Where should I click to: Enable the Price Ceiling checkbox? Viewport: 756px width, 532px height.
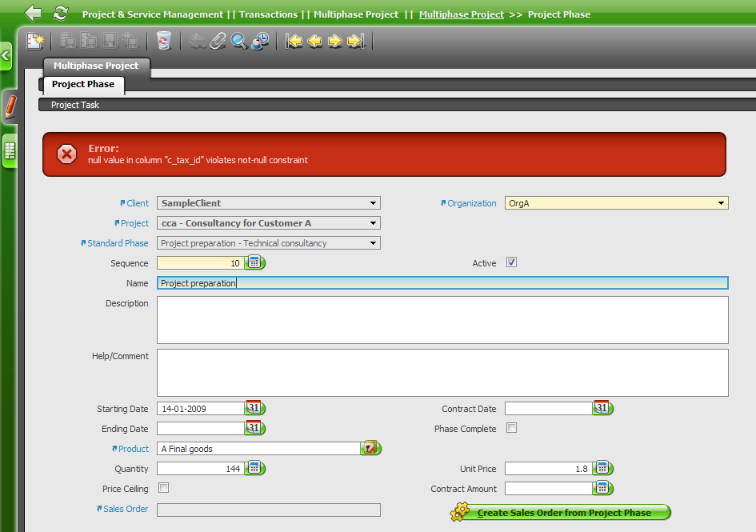pyautogui.click(x=163, y=488)
